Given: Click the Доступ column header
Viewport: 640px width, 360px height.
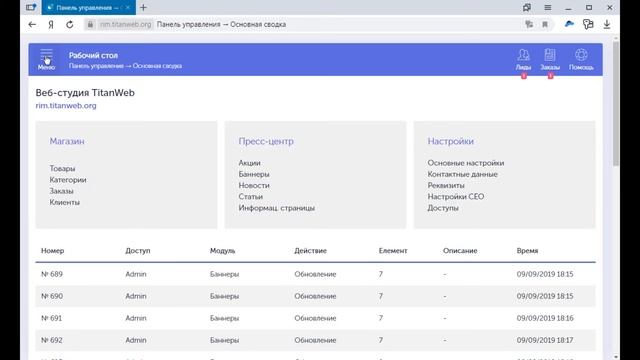Looking at the screenshot, I should tap(138, 251).
